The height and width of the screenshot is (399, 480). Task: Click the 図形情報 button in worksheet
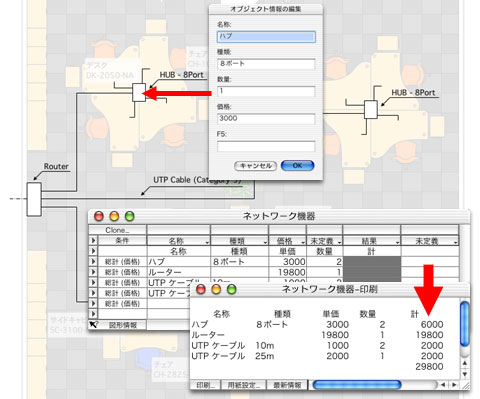(x=122, y=325)
